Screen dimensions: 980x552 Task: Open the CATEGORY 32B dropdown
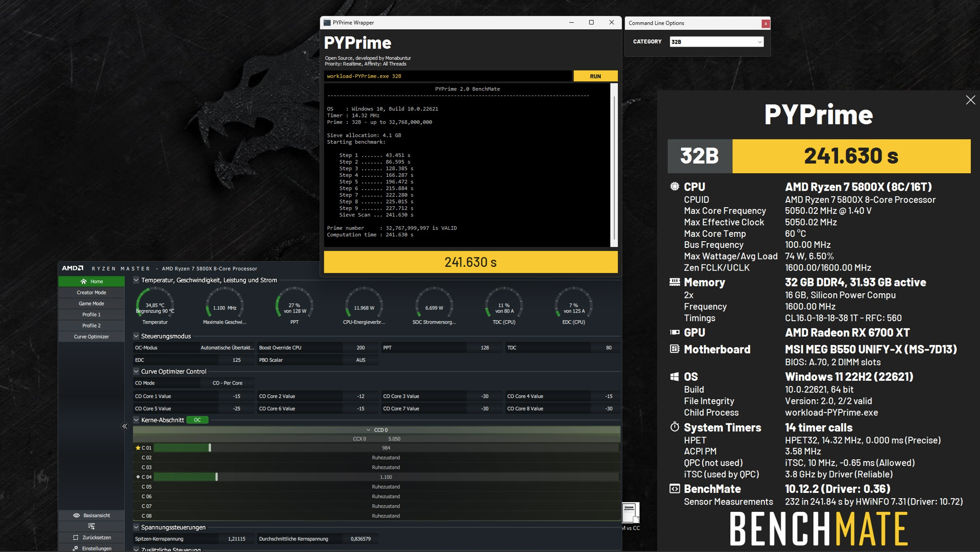click(716, 42)
